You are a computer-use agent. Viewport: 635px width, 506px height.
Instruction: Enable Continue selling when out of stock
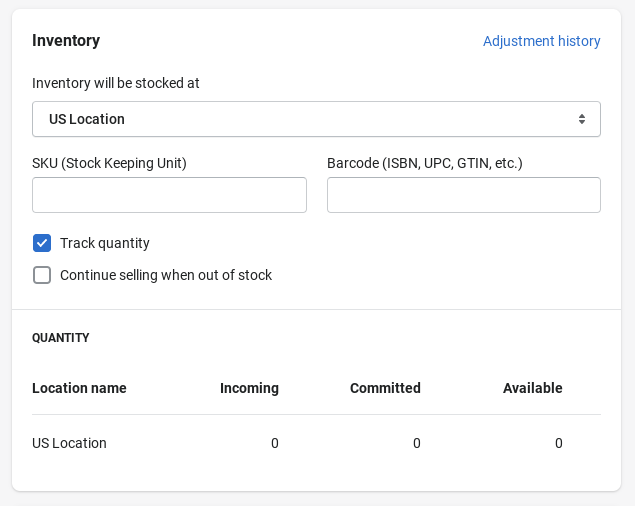coord(42,275)
